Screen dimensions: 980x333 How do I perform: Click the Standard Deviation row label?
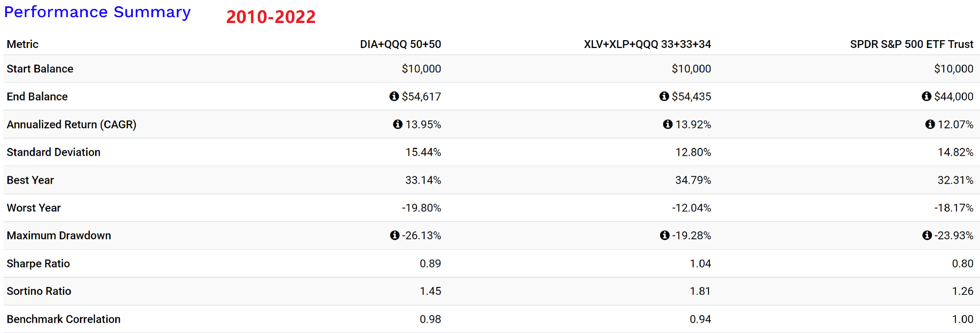point(53,152)
